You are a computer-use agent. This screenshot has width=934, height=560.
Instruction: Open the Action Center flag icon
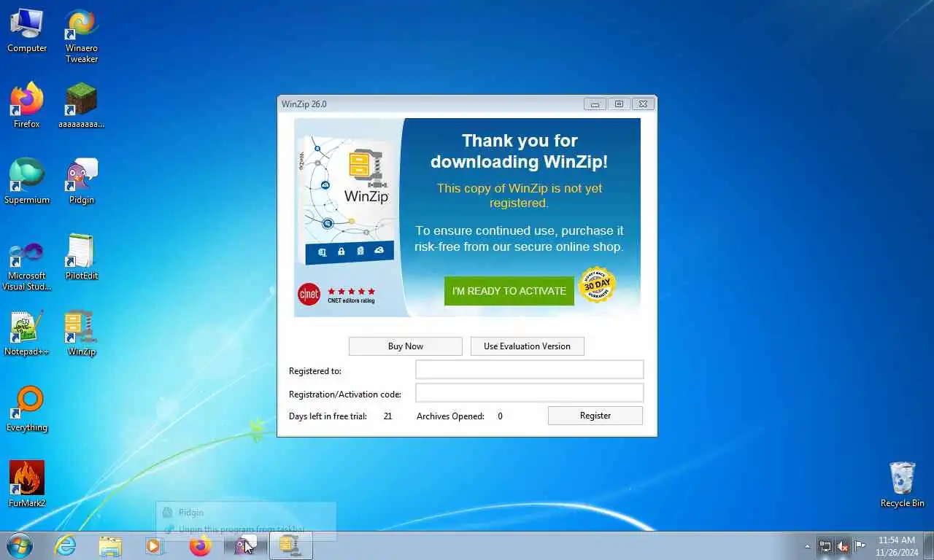pyautogui.click(x=860, y=545)
